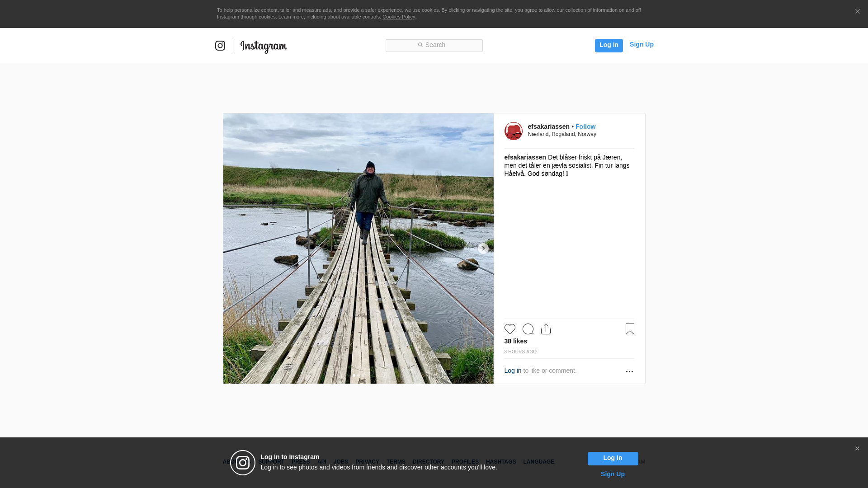
Task: Click Log In button in bottom banner
Action: (x=613, y=458)
